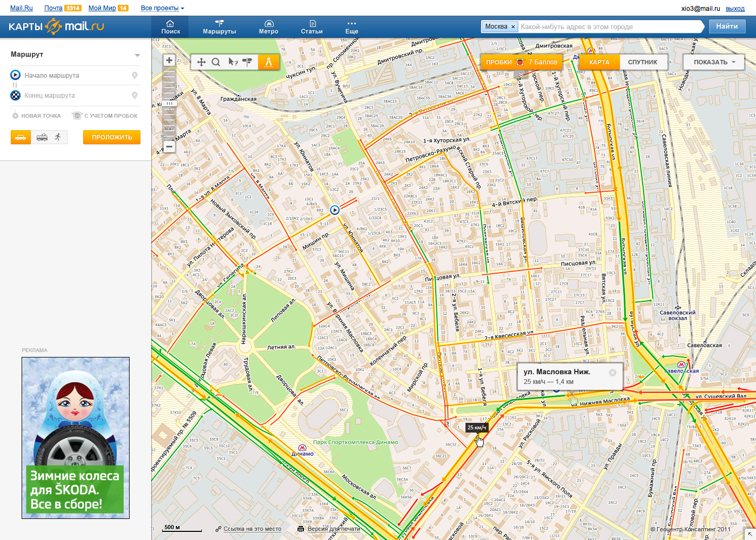Select the pan/move map tool
The width and height of the screenshot is (756, 540).
point(201,62)
